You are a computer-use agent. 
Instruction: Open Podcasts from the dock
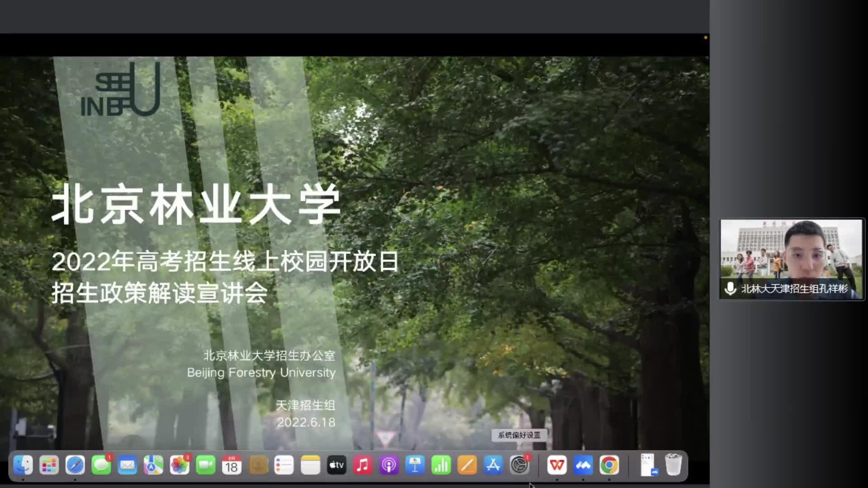(388, 465)
